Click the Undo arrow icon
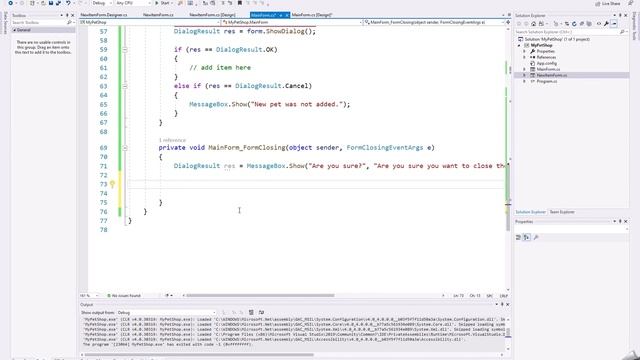This screenshot has height=360, width=640. click(x=68, y=3)
